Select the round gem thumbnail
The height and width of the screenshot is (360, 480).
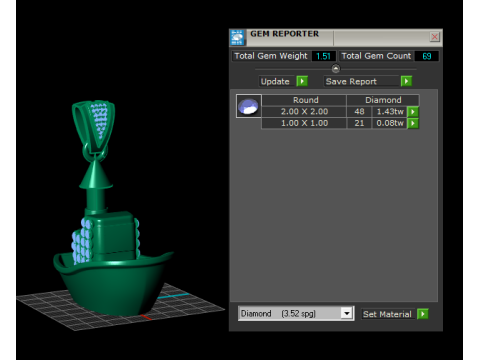[249, 106]
